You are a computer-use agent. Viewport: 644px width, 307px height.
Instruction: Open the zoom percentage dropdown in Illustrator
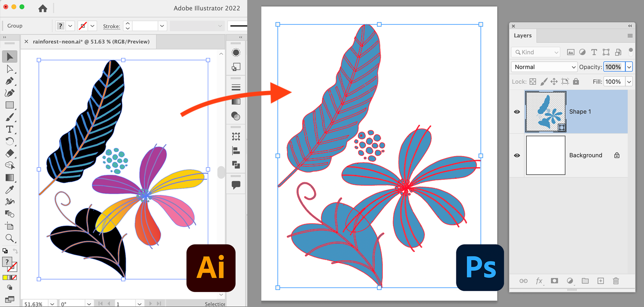coord(52,303)
